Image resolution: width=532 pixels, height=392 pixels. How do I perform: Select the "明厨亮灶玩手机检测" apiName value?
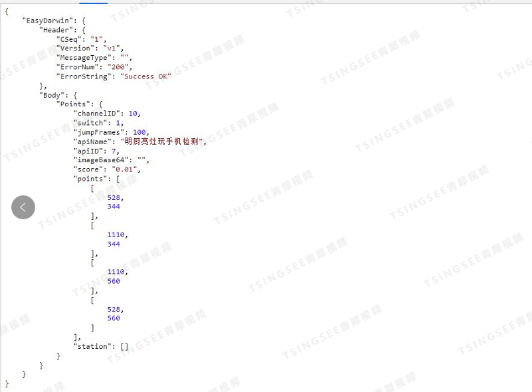point(161,142)
